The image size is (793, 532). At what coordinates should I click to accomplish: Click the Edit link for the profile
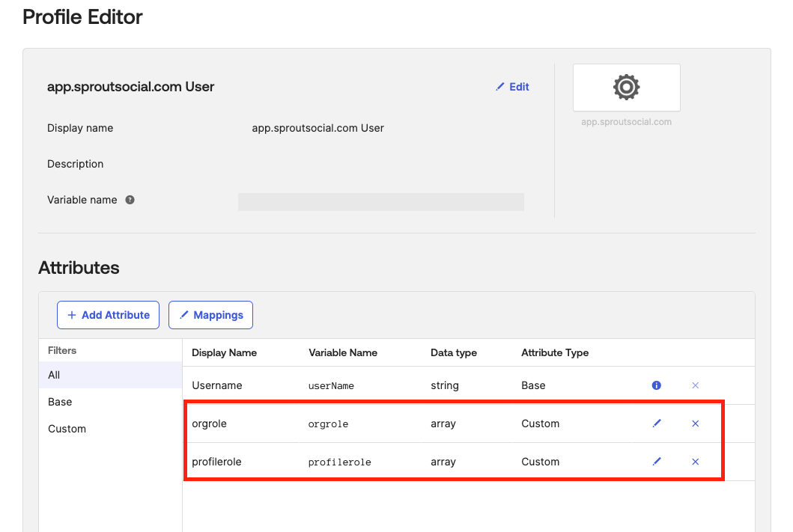512,87
